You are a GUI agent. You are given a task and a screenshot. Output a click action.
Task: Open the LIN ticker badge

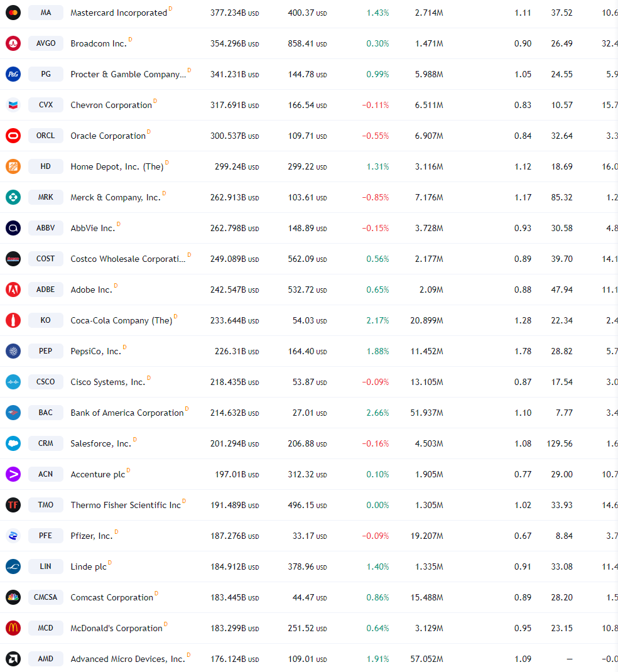click(x=45, y=566)
